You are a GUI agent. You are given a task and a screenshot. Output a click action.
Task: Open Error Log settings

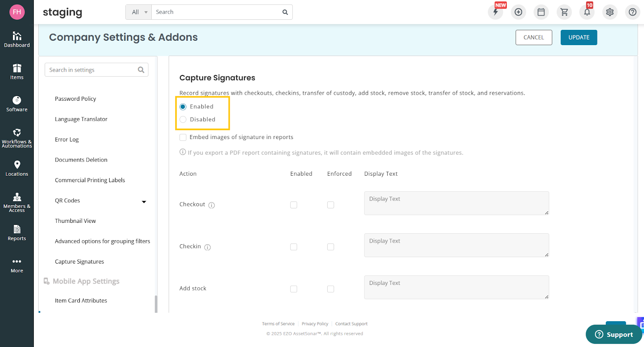click(x=67, y=139)
